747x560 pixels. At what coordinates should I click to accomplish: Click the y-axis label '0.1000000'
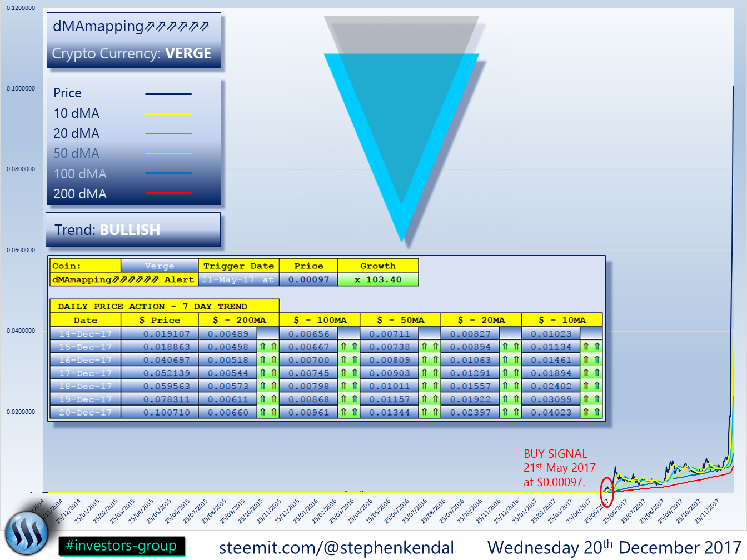coord(21,88)
